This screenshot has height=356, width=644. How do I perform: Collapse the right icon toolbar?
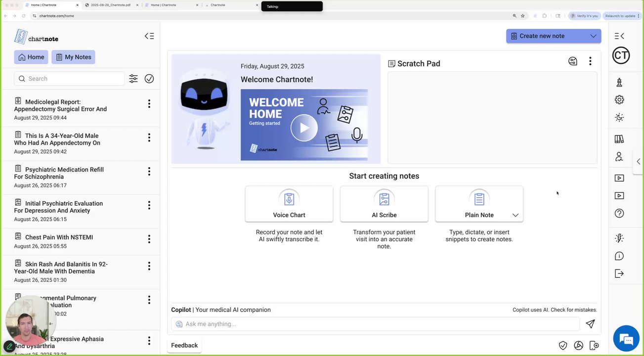point(619,36)
